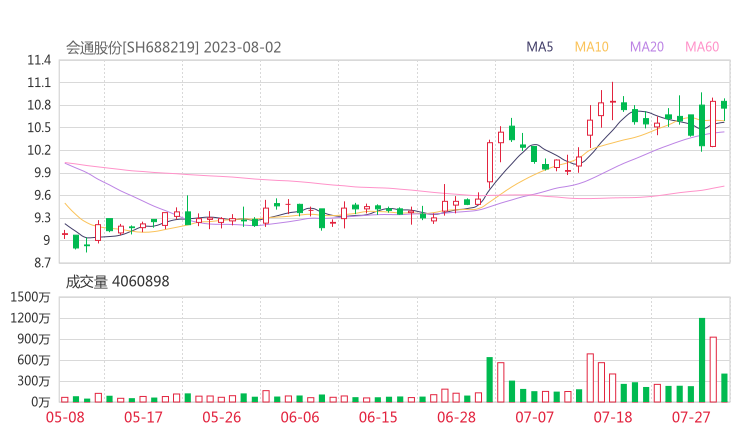The width and height of the screenshot is (740, 440).
Task: Click the 10.2 price axis label
Action: pos(39,151)
